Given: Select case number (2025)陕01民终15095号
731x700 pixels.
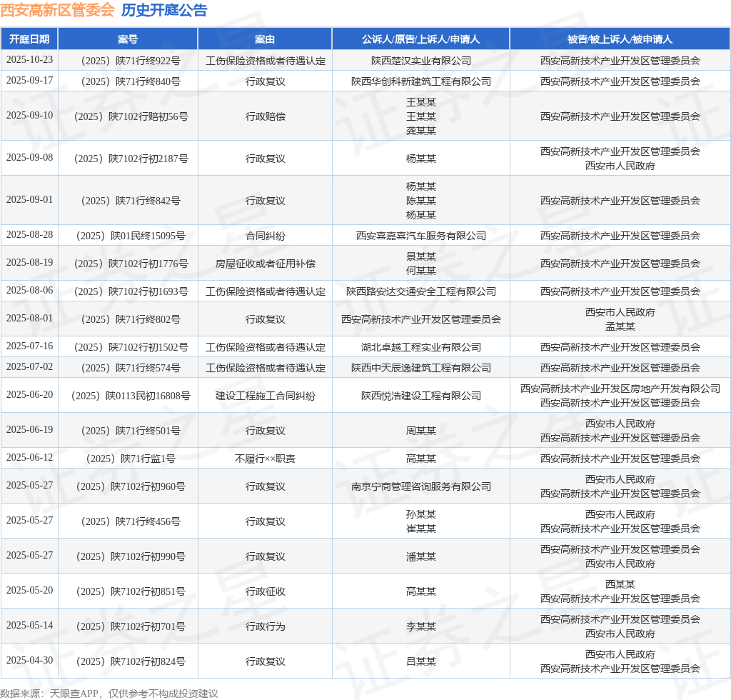Looking at the screenshot, I should pyautogui.click(x=128, y=236).
